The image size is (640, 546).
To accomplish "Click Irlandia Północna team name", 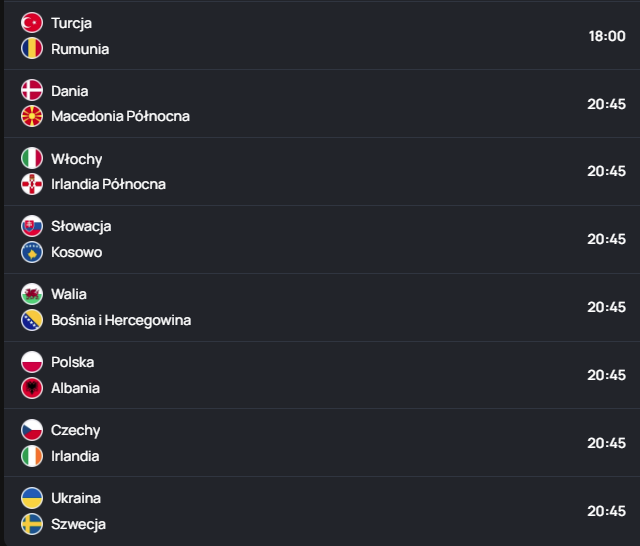I will click(108, 184).
